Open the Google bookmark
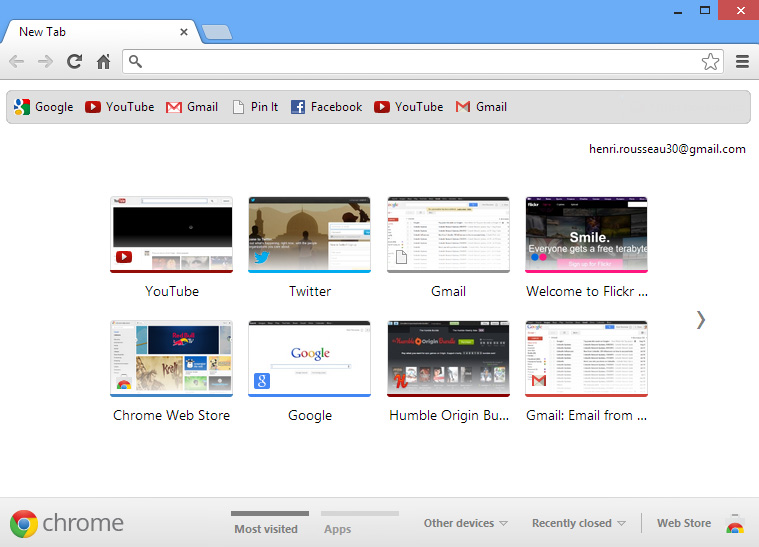 click(x=44, y=107)
